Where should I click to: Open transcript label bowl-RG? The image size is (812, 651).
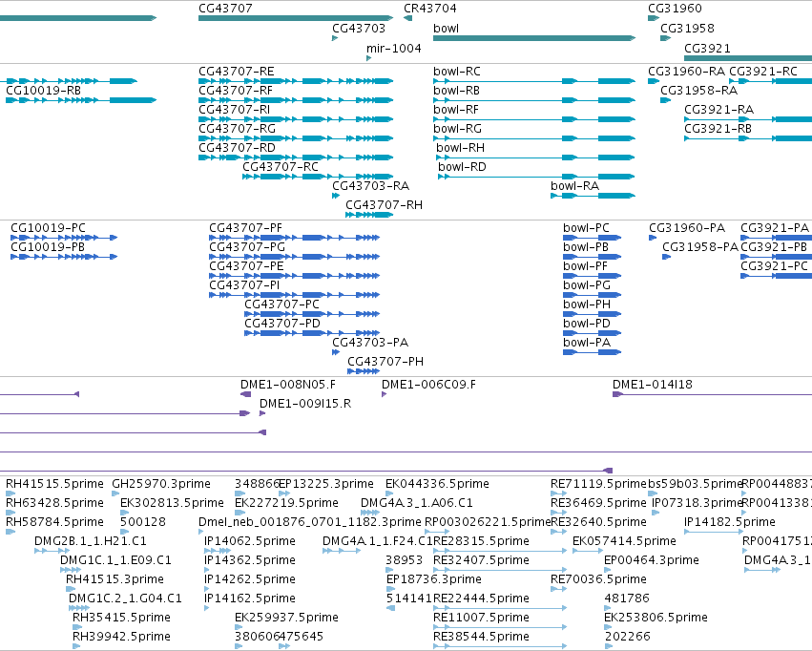click(x=457, y=129)
